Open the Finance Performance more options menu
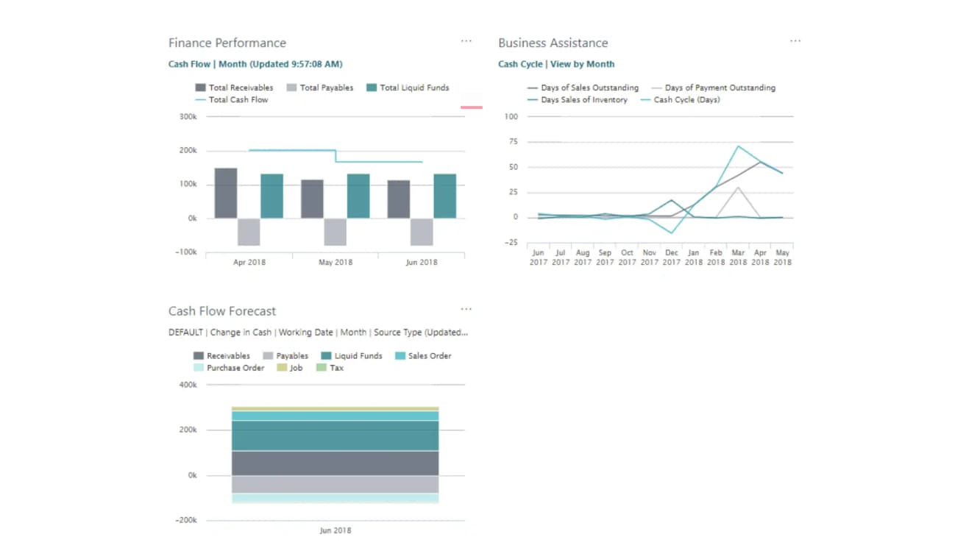 466,41
